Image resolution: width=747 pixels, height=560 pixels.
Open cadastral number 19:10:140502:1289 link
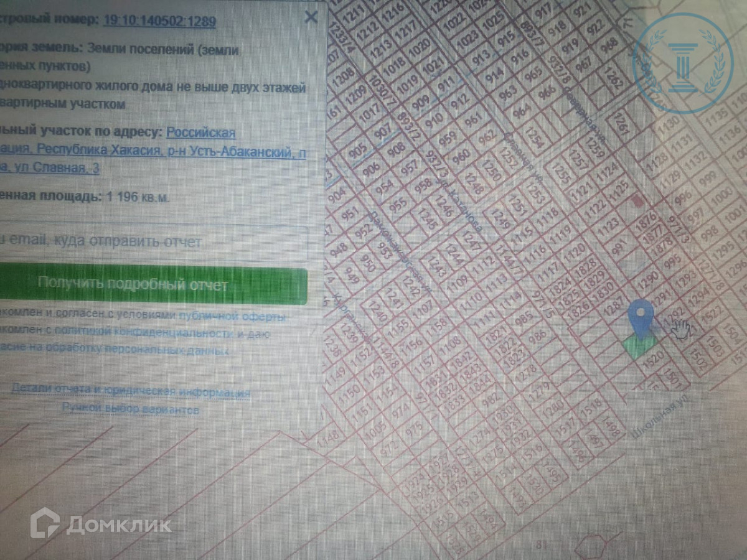point(159,21)
